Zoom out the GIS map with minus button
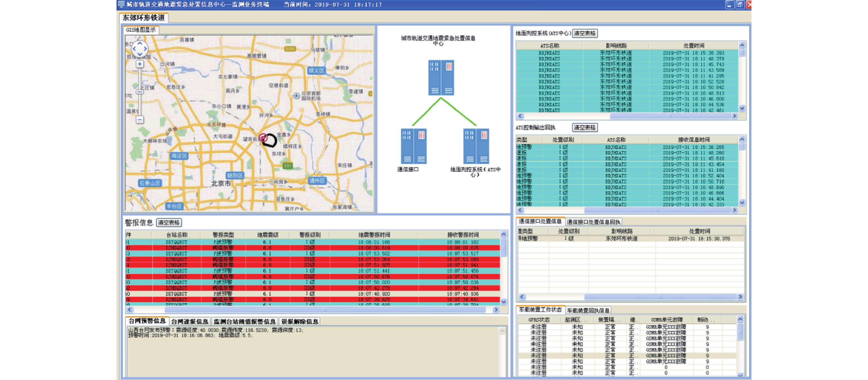The image size is (868, 380). [140, 120]
